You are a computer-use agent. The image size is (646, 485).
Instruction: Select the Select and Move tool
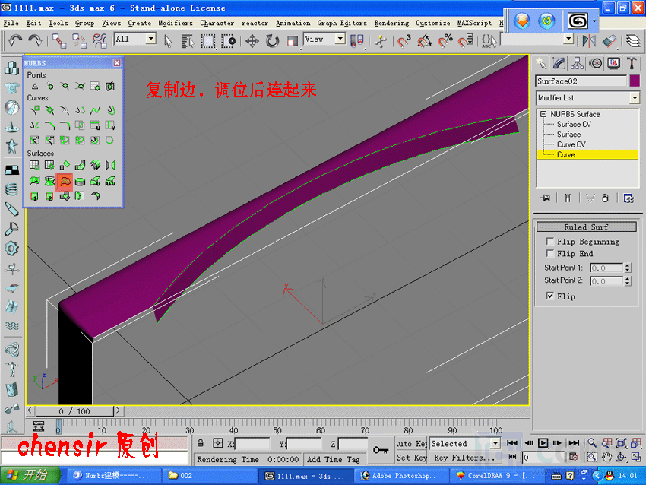252,41
